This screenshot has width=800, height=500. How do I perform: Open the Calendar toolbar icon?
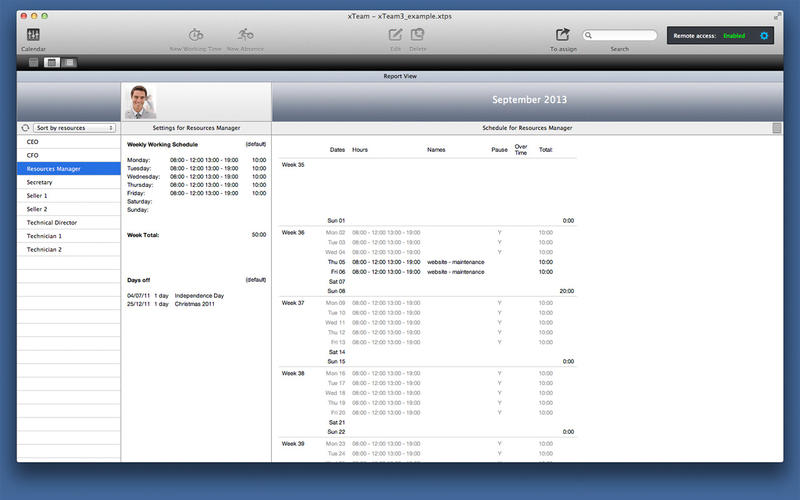click(33, 35)
